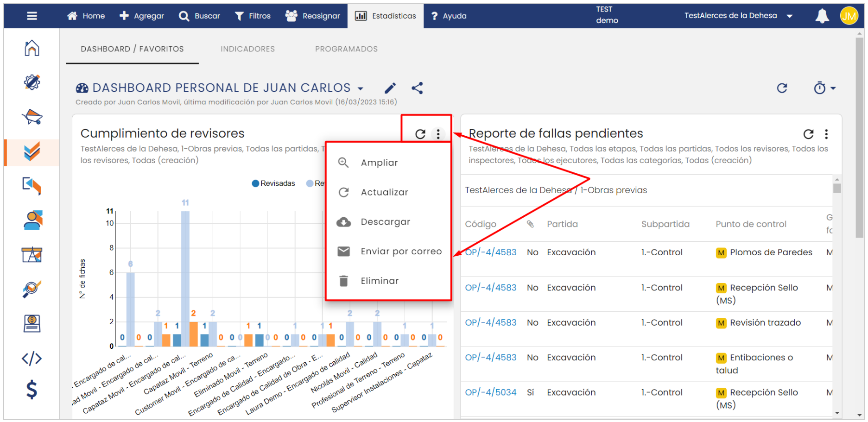This screenshot has width=868, height=422.
Task: Click the hamburger menu icon
Action: tap(32, 16)
